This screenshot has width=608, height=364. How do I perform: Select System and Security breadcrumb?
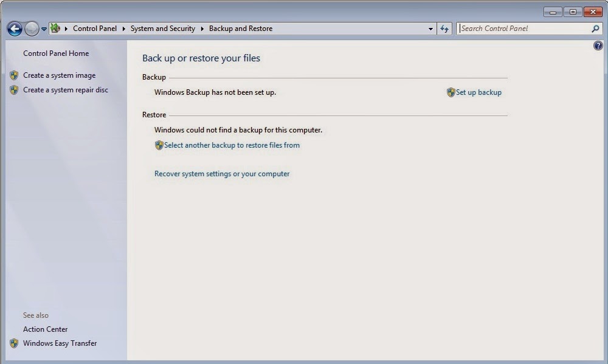163,29
